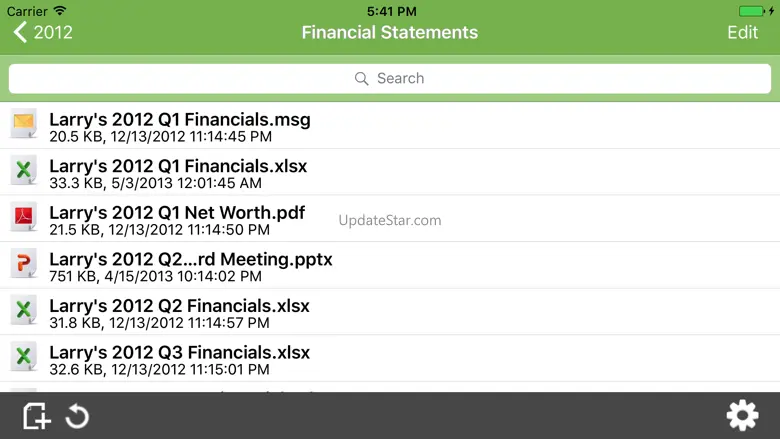Tap the Financial Statements title
Viewport: 780px width, 439px height.
click(390, 32)
